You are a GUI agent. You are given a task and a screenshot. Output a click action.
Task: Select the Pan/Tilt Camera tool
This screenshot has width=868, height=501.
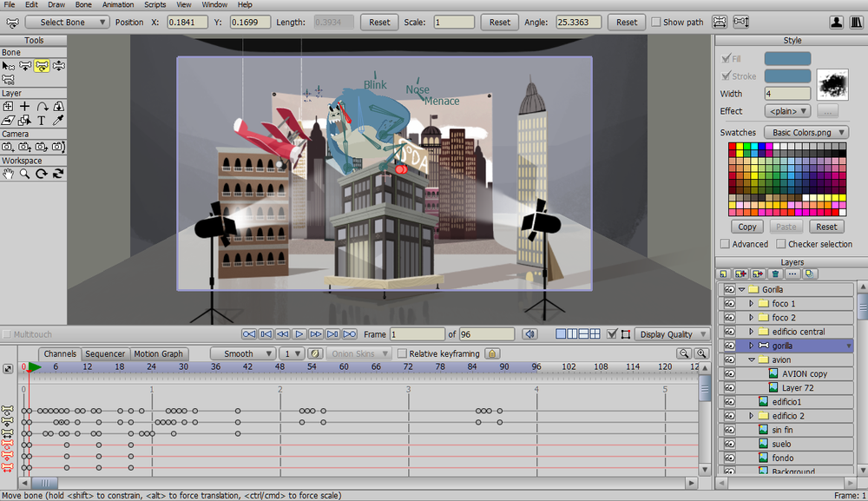pos(58,147)
